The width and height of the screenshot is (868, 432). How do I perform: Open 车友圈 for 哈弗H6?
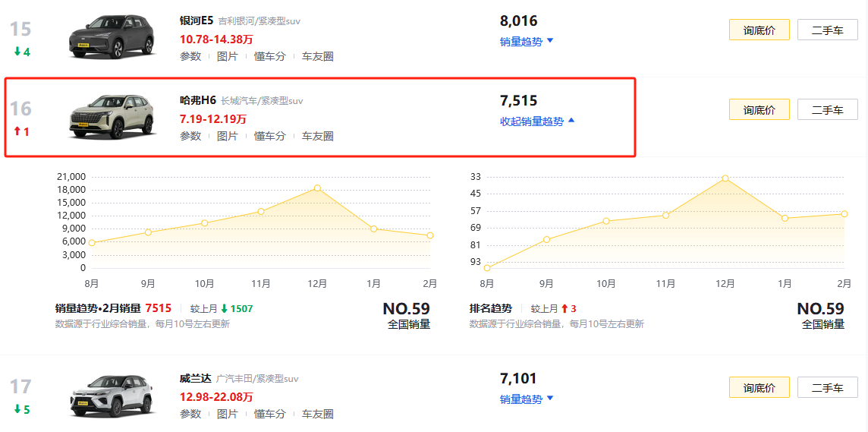click(318, 136)
